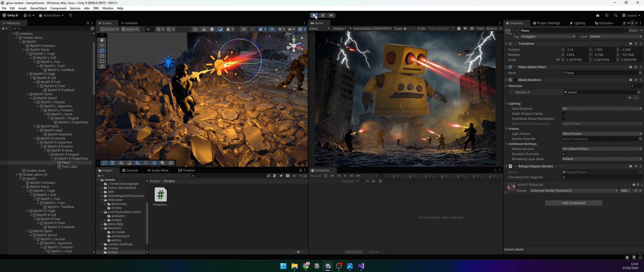Select the Scale tool in Scene toolbar
The height and width of the screenshot is (272, 644).
(102, 56)
